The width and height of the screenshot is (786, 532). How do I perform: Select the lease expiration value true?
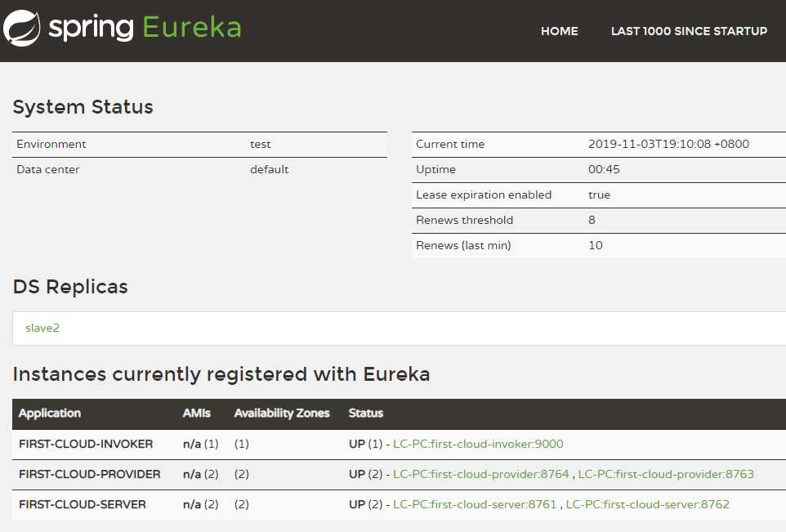point(600,194)
